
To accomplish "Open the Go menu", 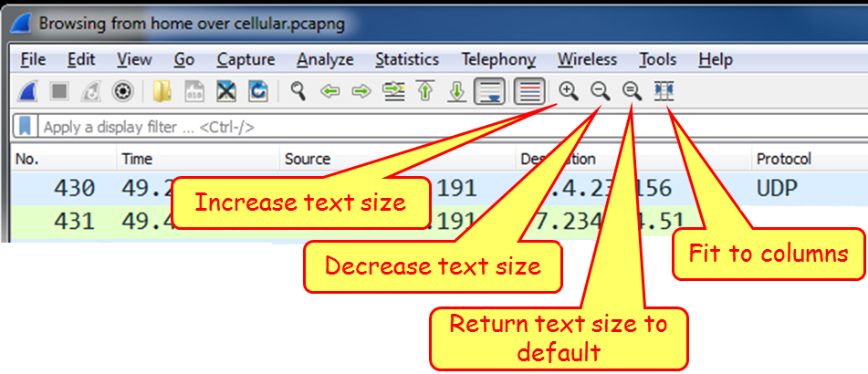I will point(183,59).
